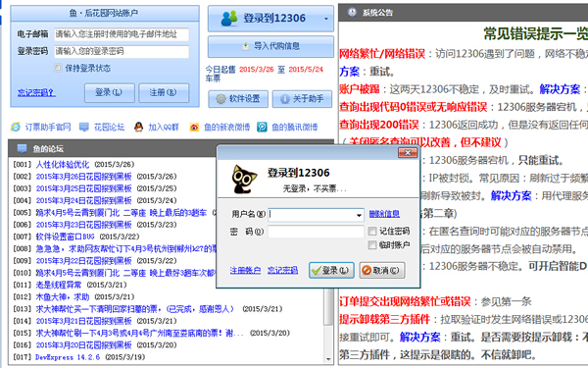The image size is (588, 368).
Task: Click the 登录密码 input field
Action: tap(122, 51)
